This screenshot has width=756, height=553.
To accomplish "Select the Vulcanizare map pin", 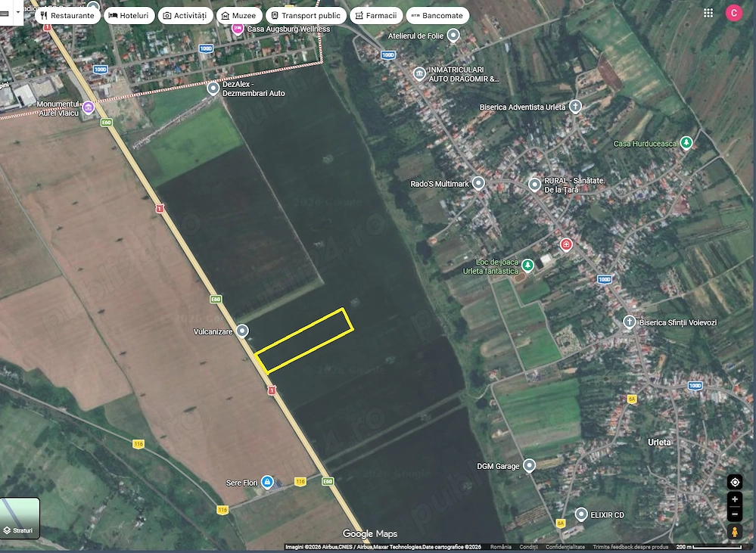I will pyautogui.click(x=242, y=331).
